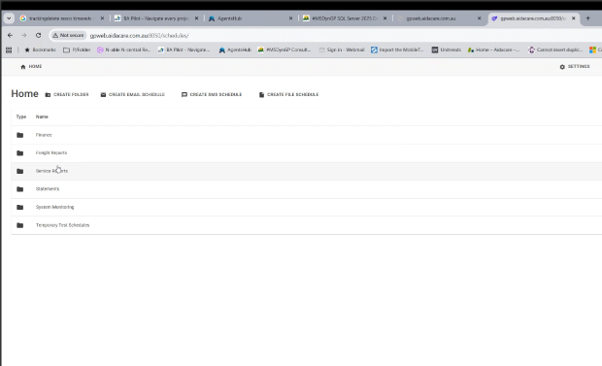Go to HOME in the app navbar

pos(31,67)
